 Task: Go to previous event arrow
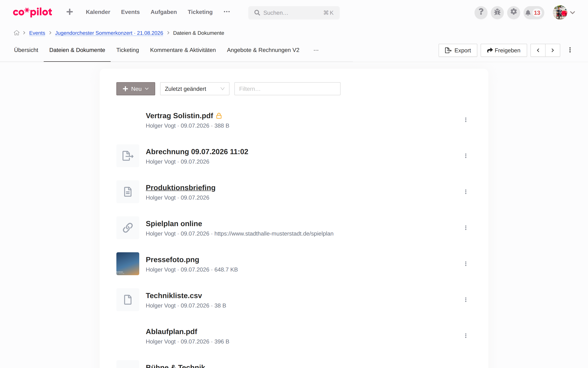click(538, 50)
